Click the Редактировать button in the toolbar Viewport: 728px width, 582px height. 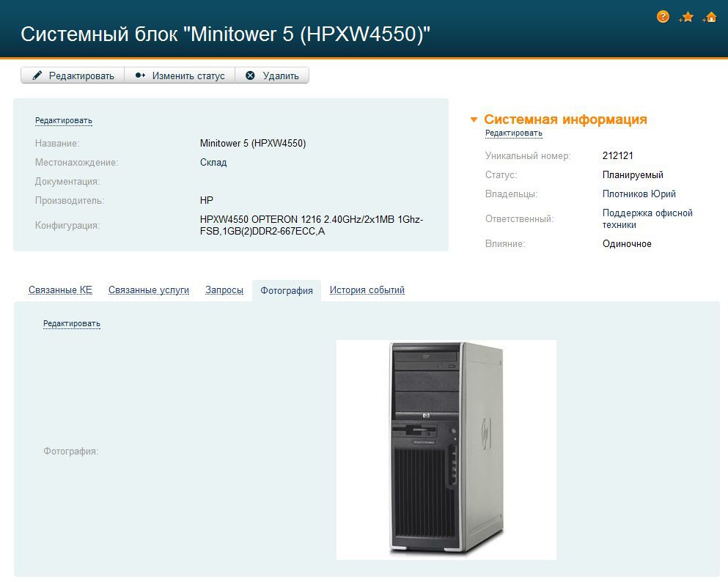pyautogui.click(x=73, y=75)
